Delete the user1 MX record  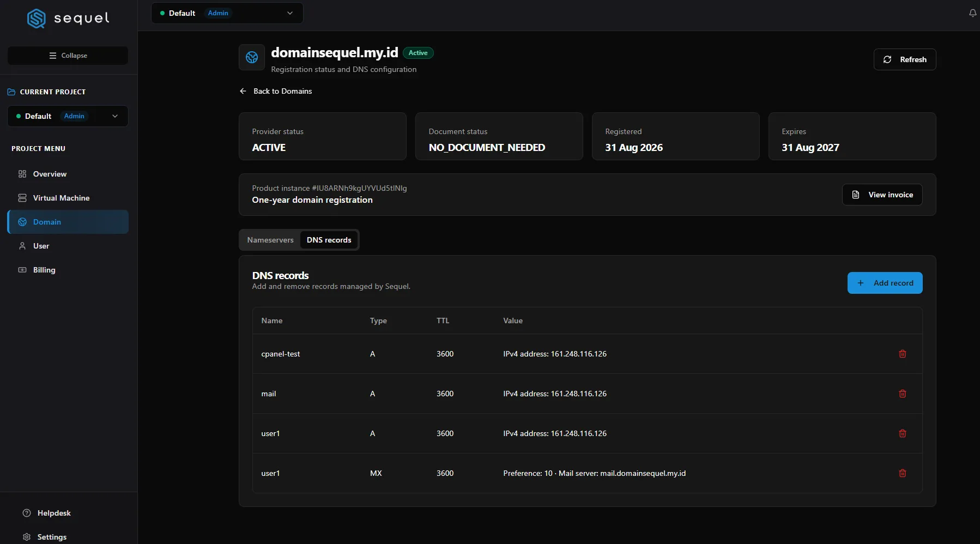(903, 473)
